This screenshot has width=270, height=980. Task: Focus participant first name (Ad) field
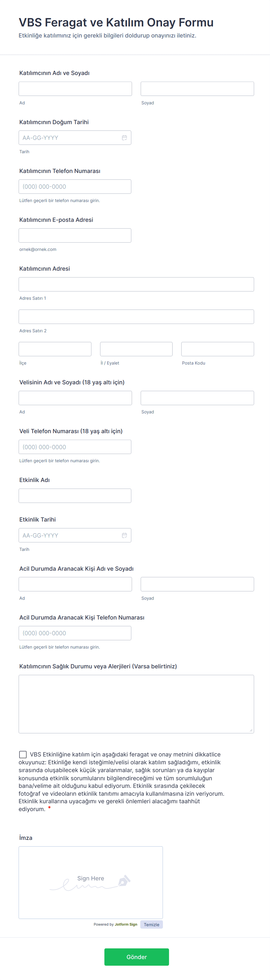[75, 89]
